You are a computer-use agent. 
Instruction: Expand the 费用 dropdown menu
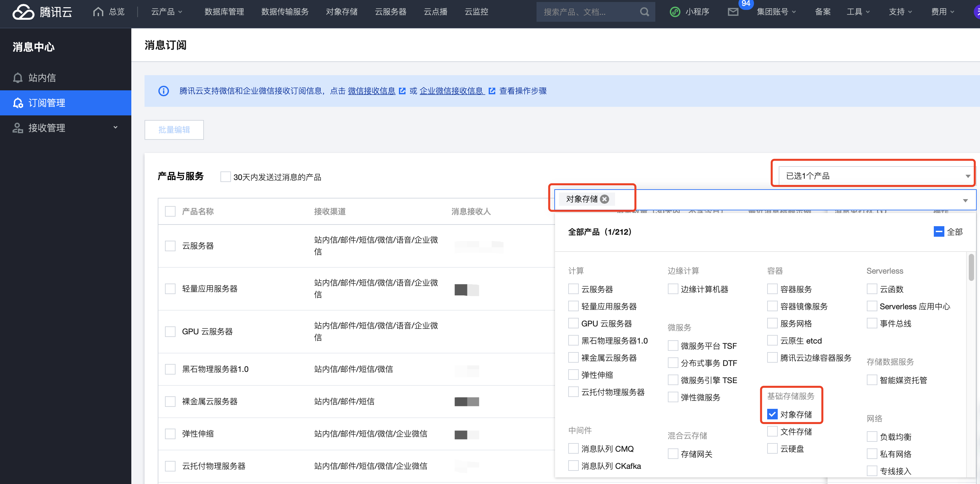pos(942,12)
